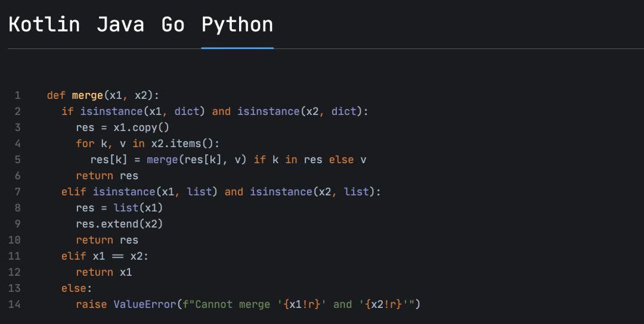Click the 'def merge(x1, x2):' line

tap(103, 95)
